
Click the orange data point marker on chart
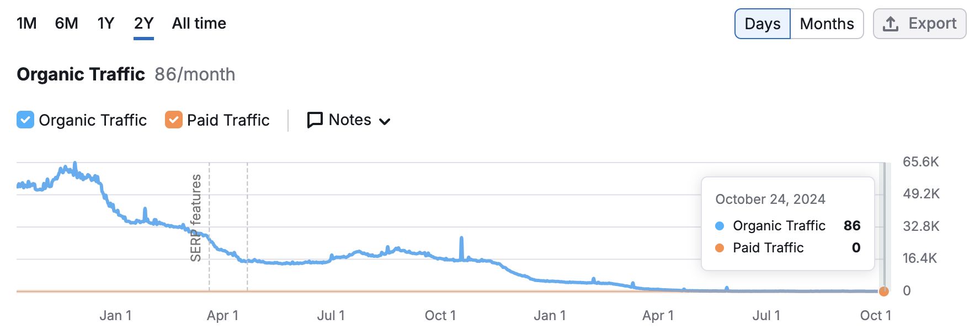[883, 291]
